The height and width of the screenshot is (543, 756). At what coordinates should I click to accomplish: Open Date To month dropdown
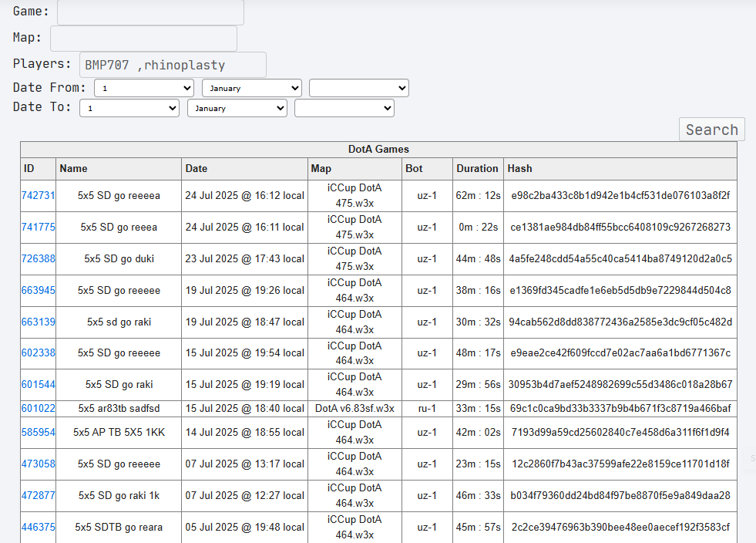click(237, 108)
